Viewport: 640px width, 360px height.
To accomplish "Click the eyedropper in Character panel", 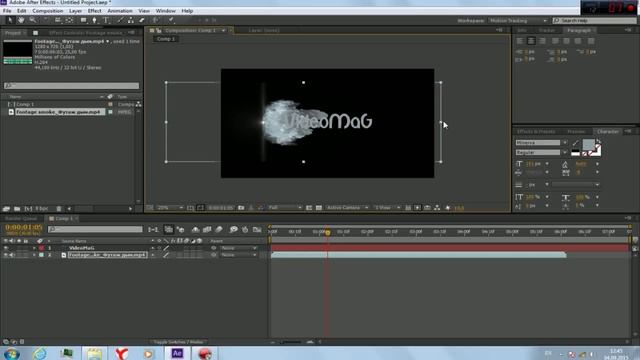I will [576, 142].
